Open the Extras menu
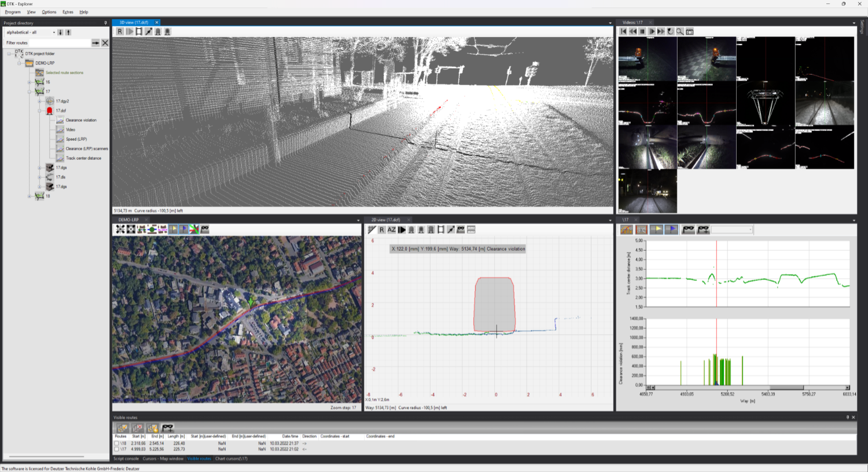The height and width of the screenshot is (472, 868). 68,12
